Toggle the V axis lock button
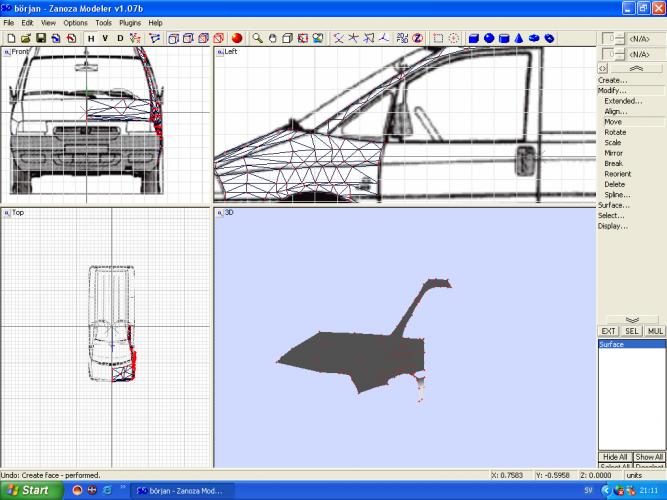The width and height of the screenshot is (667, 500). pos(105,38)
